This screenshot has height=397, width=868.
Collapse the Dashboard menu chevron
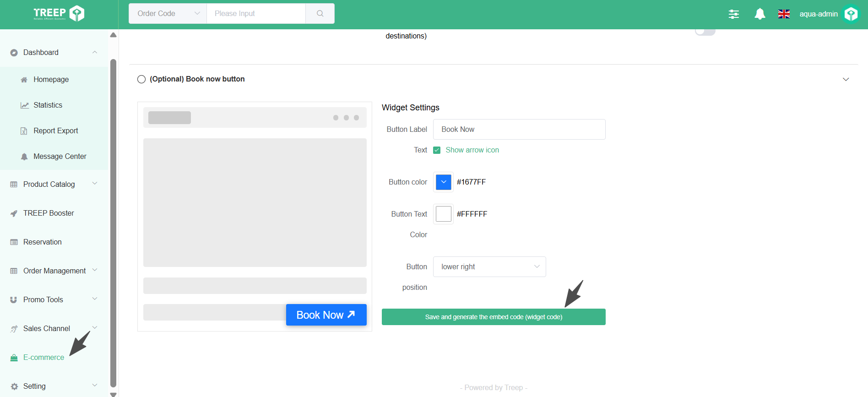coord(95,52)
